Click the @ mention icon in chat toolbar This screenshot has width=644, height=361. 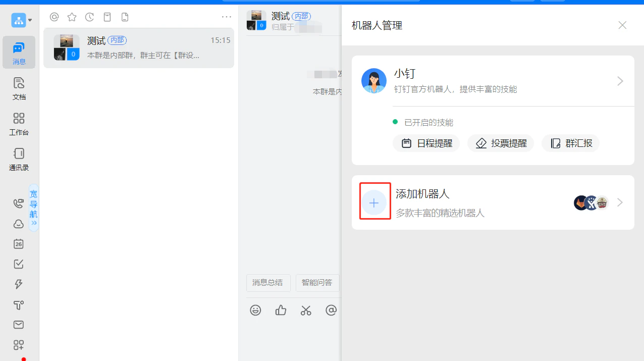[x=331, y=311]
